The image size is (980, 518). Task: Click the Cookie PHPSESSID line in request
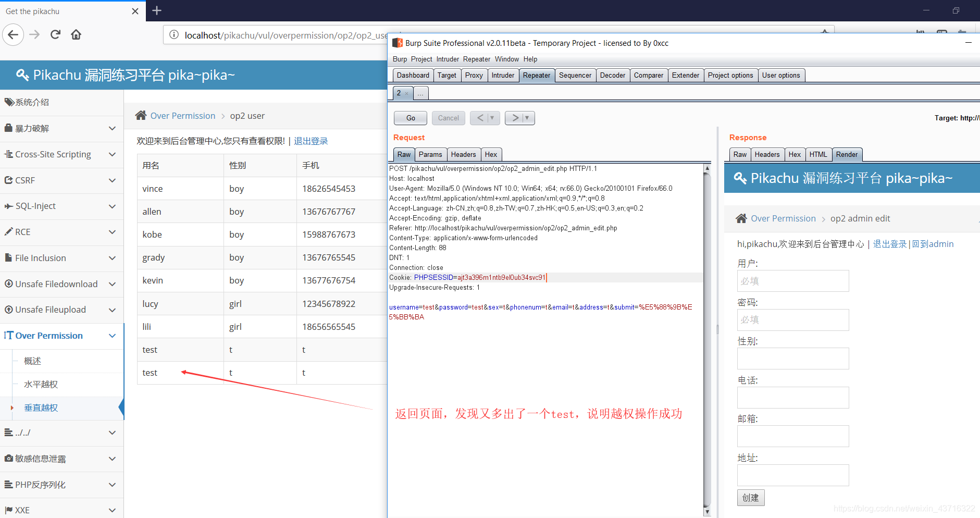[x=545, y=277]
